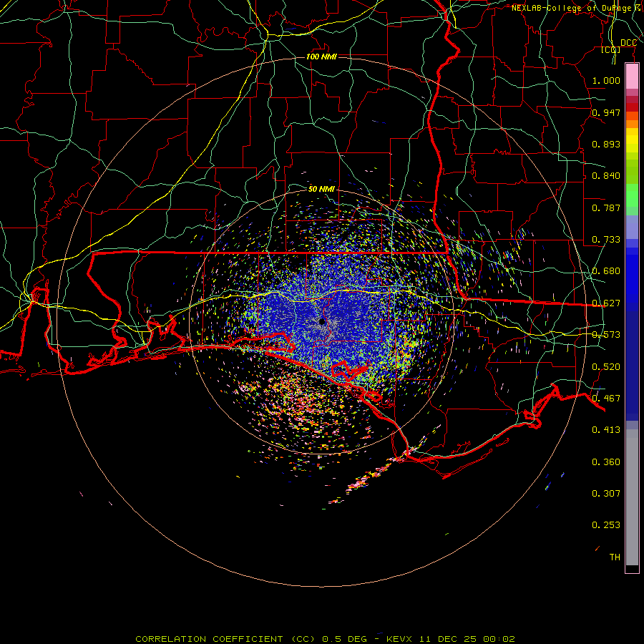Click the black radar site dot at center
This screenshot has height=644, width=644.
click(321, 321)
